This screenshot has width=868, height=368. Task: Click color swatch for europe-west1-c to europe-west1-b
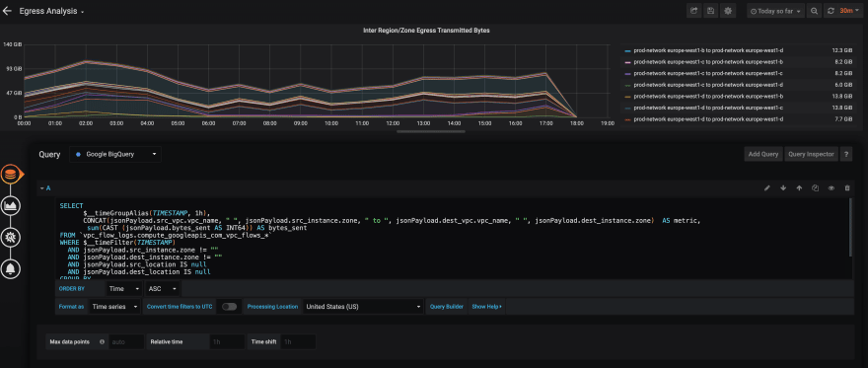[627, 62]
